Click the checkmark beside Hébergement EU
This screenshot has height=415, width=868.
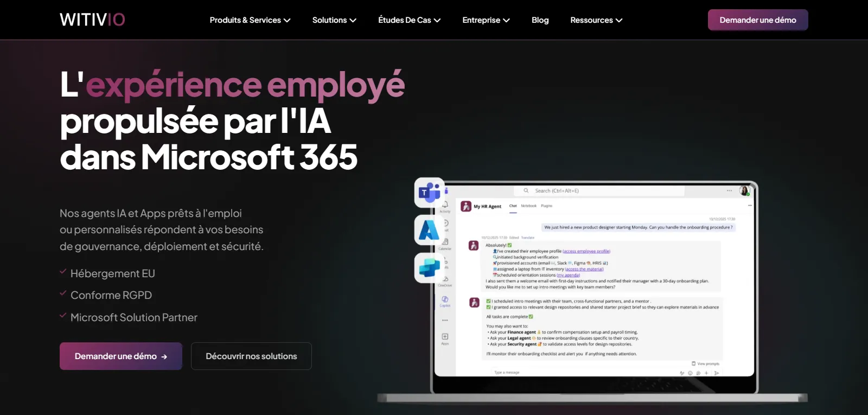[63, 271]
